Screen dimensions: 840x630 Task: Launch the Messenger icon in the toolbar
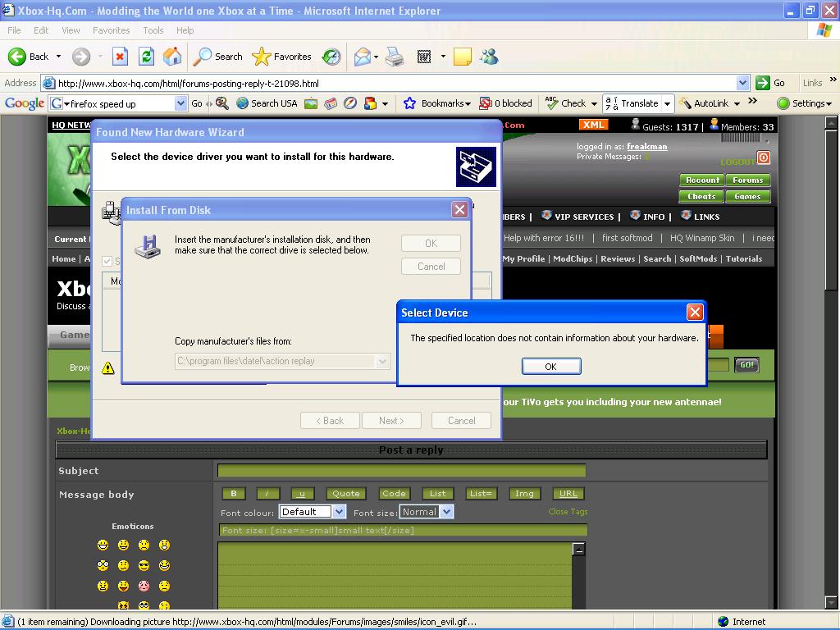pyautogui.click(x=490, y=57)
